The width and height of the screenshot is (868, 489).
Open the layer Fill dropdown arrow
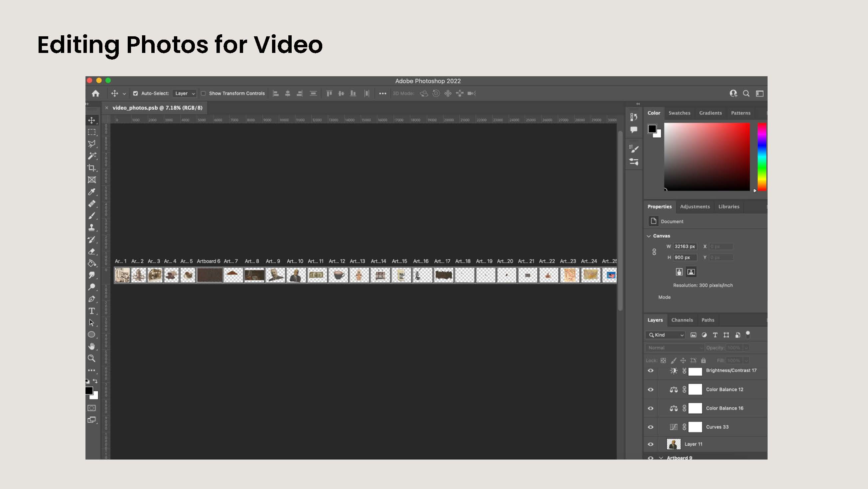tap(746, 361)
